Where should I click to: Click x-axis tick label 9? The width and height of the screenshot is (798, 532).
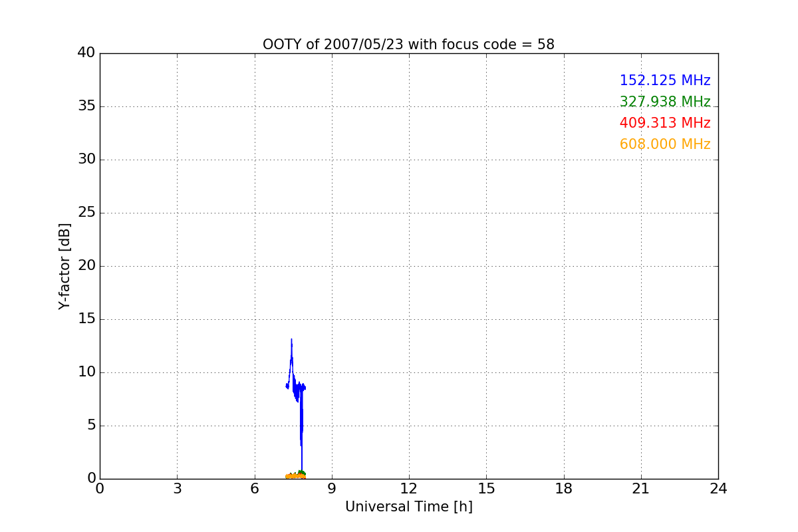pos(332,489)
